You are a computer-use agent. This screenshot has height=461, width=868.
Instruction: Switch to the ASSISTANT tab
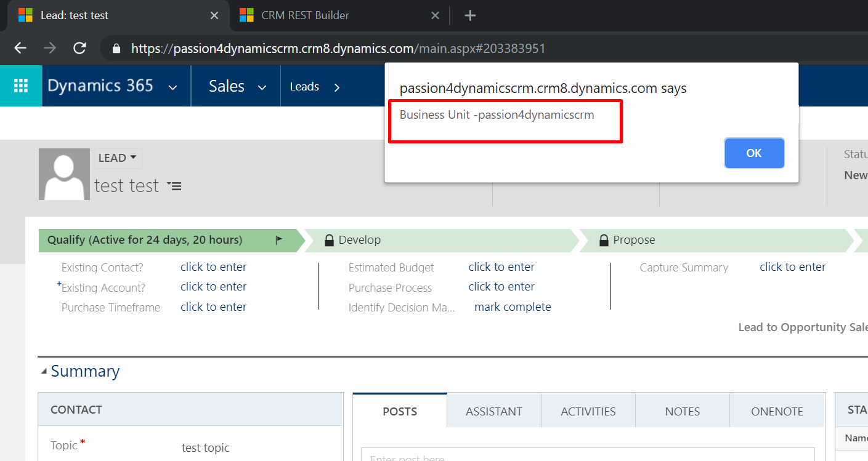click(x=493, y=411)
